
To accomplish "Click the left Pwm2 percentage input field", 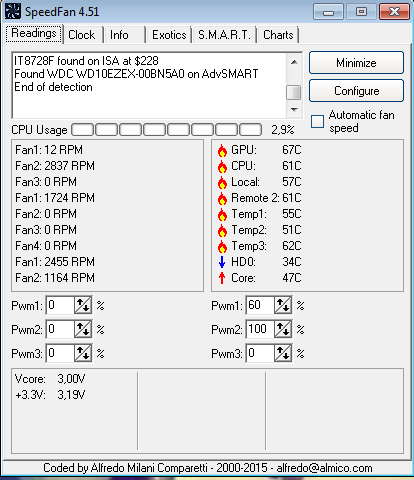I will (x=60, y=329).
